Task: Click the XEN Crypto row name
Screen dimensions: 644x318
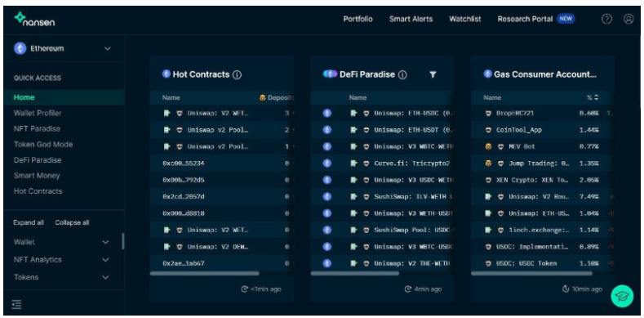Action: point(533,180)
